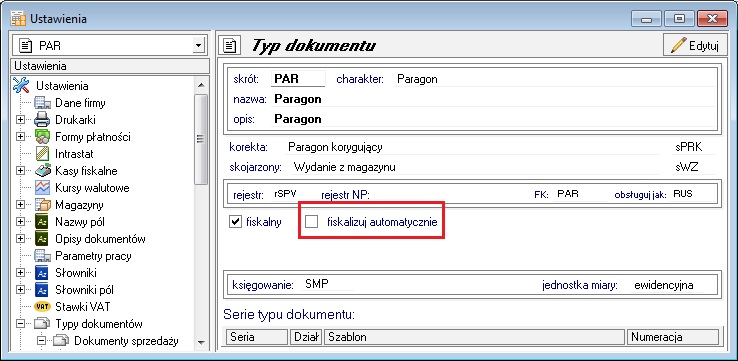Click the Stawki VAT yellow icon

pyautogui.click(x=42, y=307)
